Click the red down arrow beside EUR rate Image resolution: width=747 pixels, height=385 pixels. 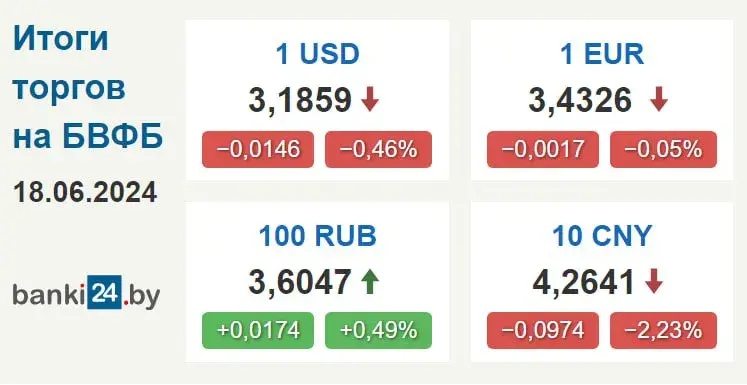pos(659,100)
